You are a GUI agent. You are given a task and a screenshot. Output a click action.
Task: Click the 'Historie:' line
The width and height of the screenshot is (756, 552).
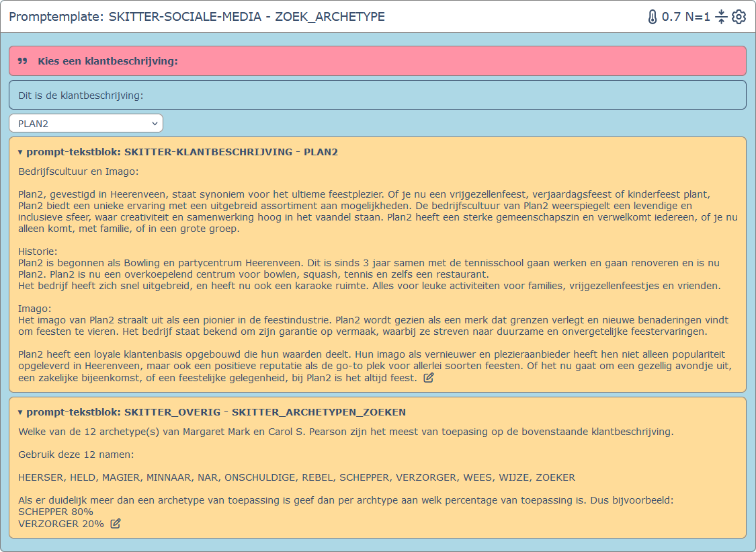[38, 251]
